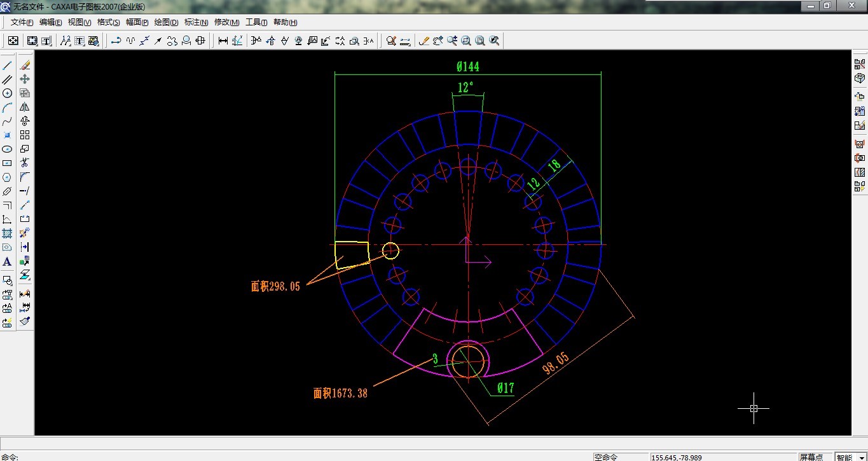The height and width of the screenshot is (461, 868).
Task: Select the Line drawing tool
Action: [x=8, y=65]
